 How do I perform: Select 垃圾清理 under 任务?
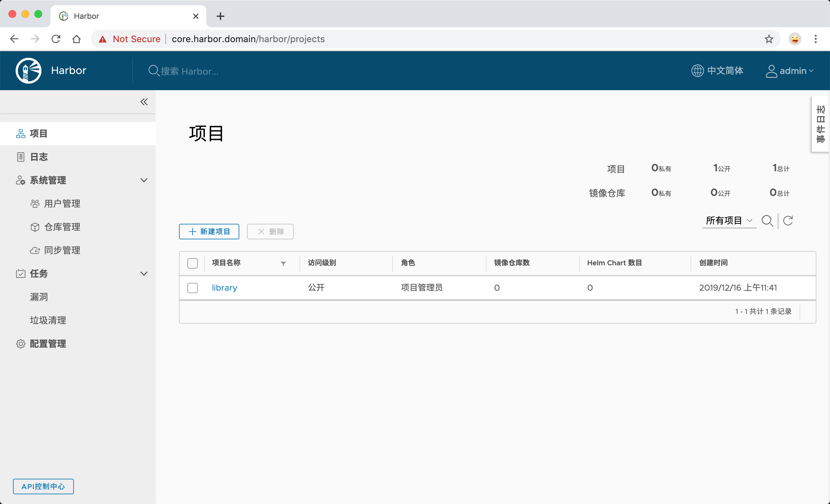pyautogui.click(x=48, y=320)
